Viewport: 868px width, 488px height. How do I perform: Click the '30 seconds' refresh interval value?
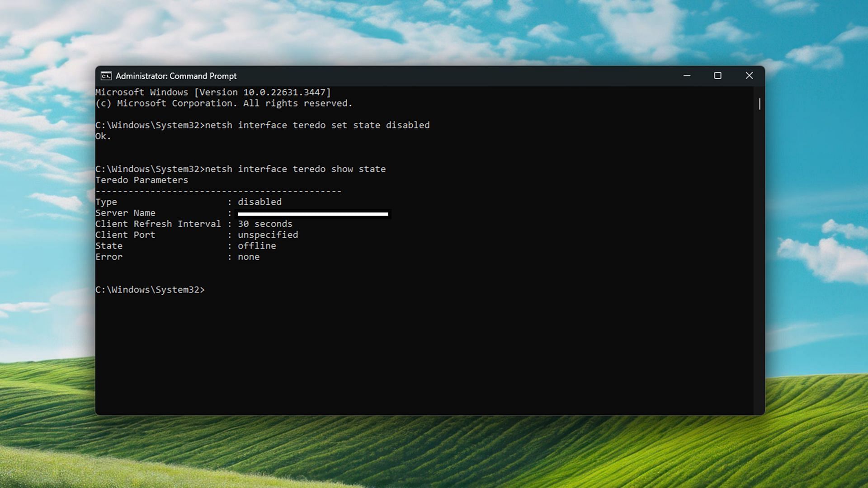tap(265, 224)
